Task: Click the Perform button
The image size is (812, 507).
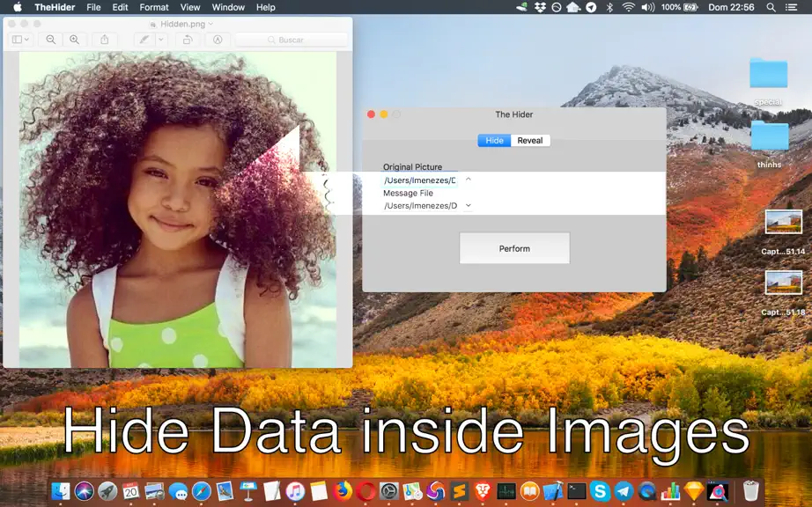Action: (514, 248)
